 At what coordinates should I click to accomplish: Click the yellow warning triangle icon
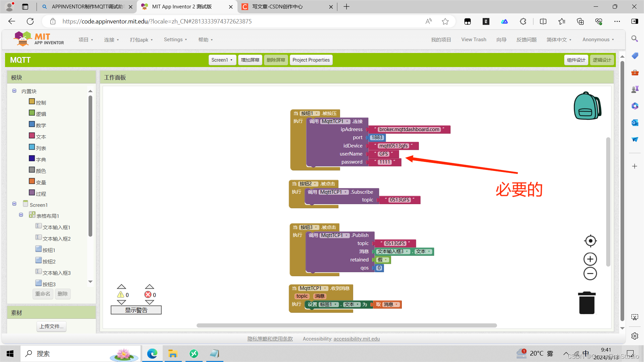120,295
